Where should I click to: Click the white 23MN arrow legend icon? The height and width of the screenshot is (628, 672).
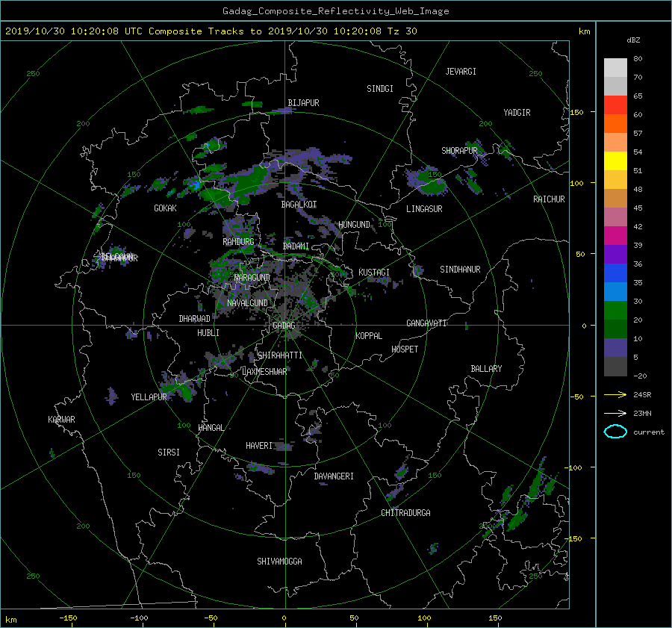[x=615, y=413]
